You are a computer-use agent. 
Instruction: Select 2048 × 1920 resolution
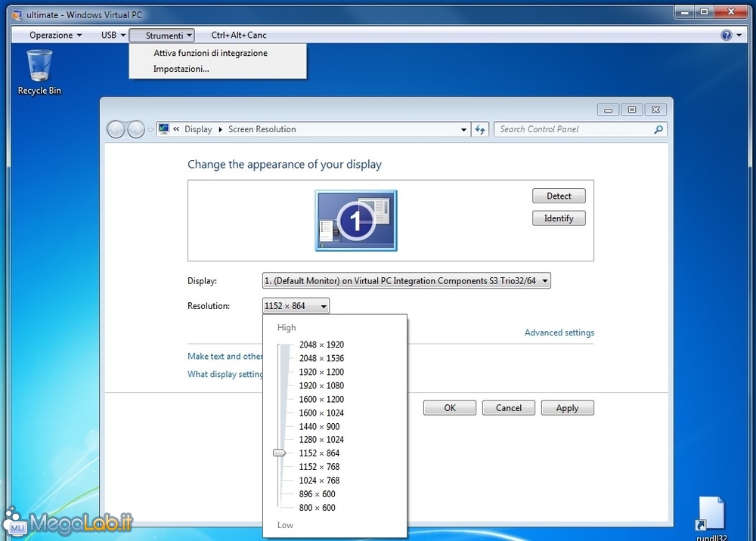pos(321,345)
